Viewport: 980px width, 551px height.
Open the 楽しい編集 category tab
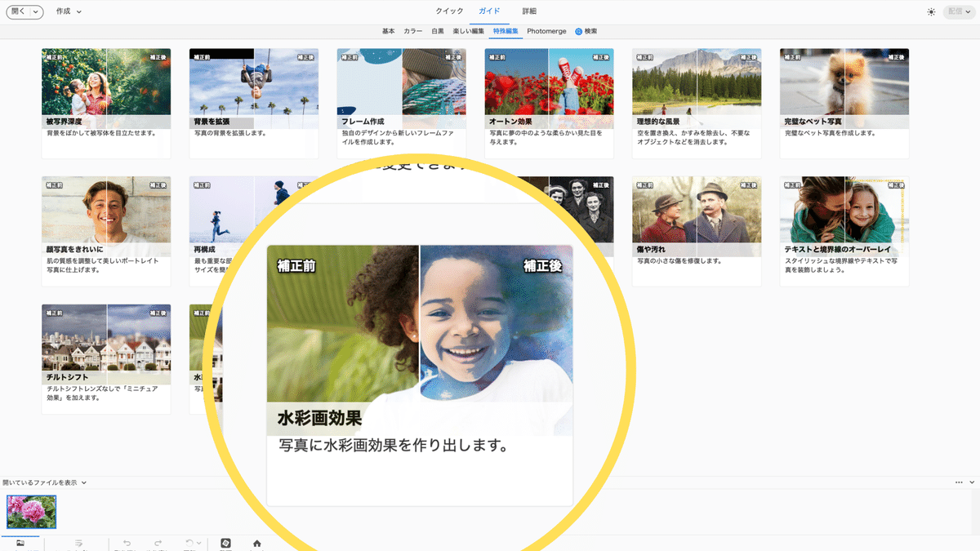point(469,31)
